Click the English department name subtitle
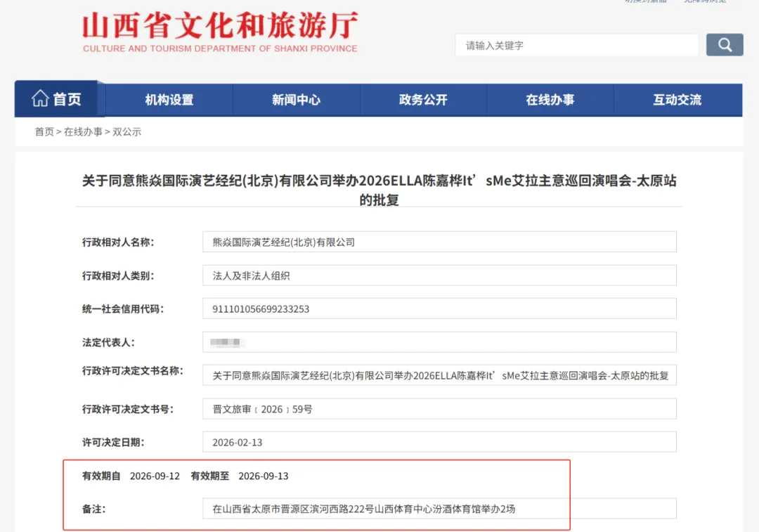The height and width of the screenshot is (532, 759). pos(220,48)
